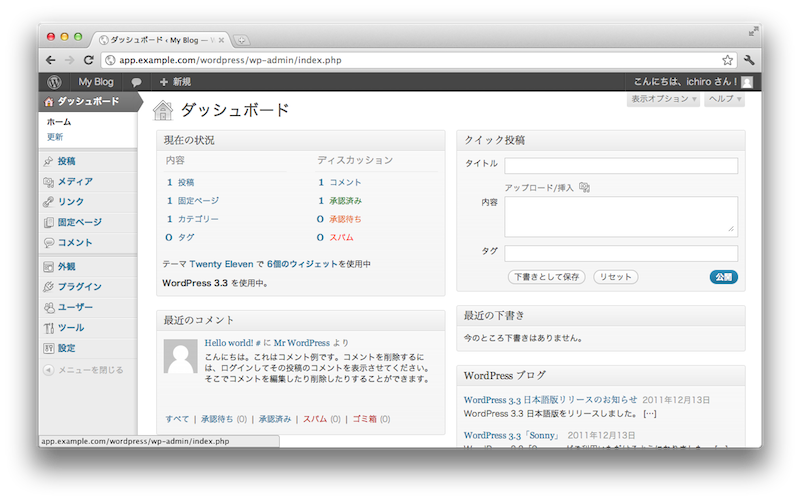Open the browser wrench settings menu
The image size is (800, 501).
(749, 60)
